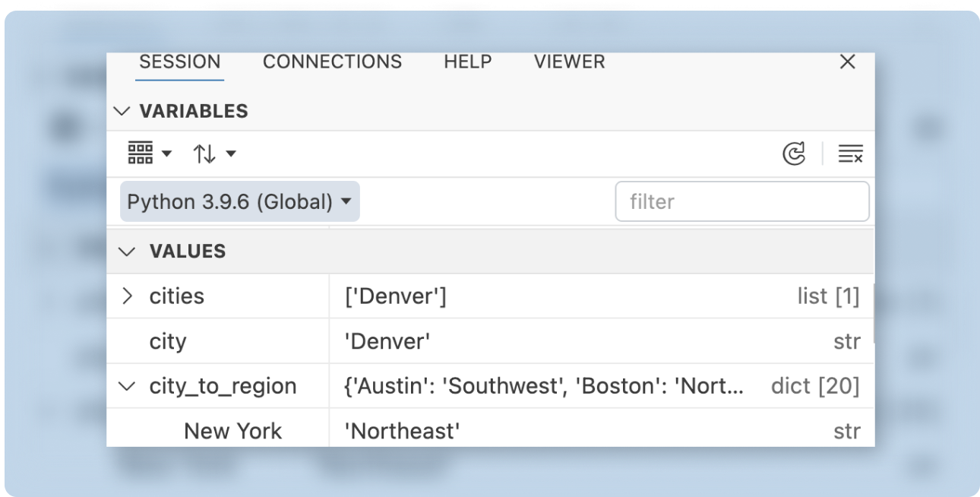Image resolution: width=980 pixels, height=497 pixels.
Task: Open the dropdown arrow next to grouping icon
Action: pos(167,154)
